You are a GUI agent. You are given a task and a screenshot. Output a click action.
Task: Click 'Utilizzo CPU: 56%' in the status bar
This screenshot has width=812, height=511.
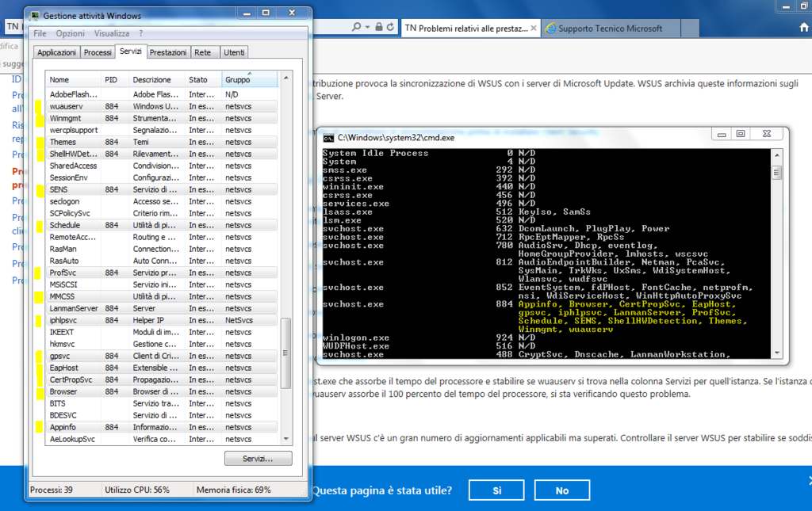pos(137,490)
